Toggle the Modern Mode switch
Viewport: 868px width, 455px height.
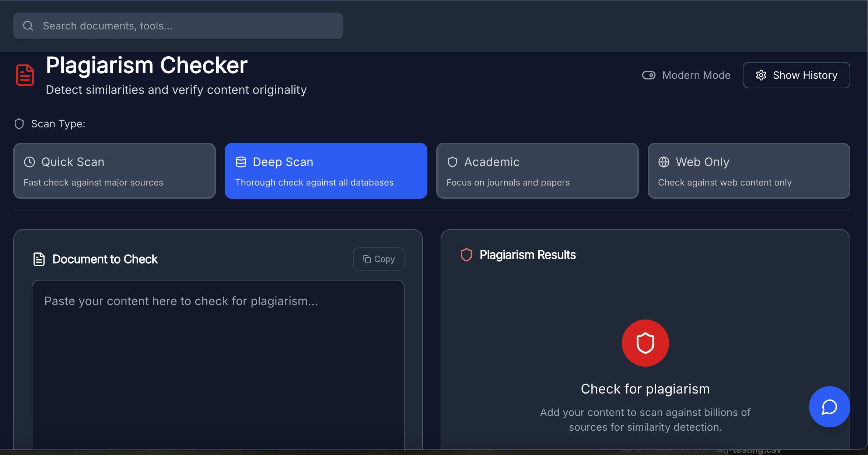point(649,75)
